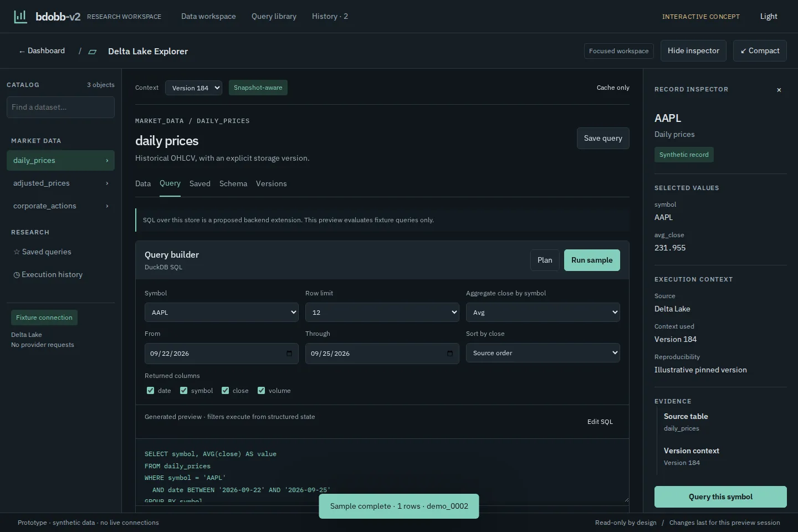This screenshot has width=798, height=532.
Task: Click the Query this symbol button
Action: [720, 497]
